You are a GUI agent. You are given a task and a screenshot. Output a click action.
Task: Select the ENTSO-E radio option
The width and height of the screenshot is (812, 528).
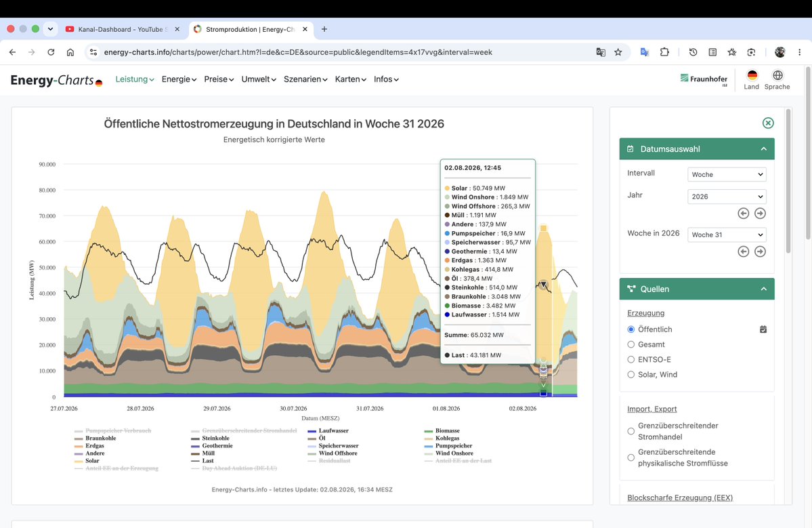coord(631,360)
